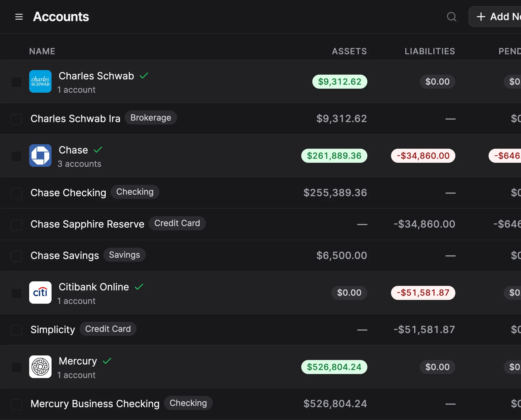Image resolution: width=521 pixels, height=420 pixels.
Task: Open the Chase Sapphire Reserve account
Action: 88,224
